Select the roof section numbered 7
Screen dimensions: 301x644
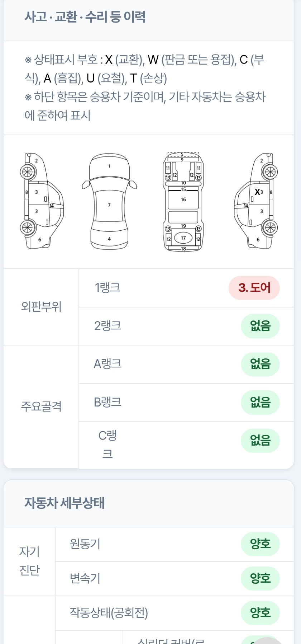[109, 205]
